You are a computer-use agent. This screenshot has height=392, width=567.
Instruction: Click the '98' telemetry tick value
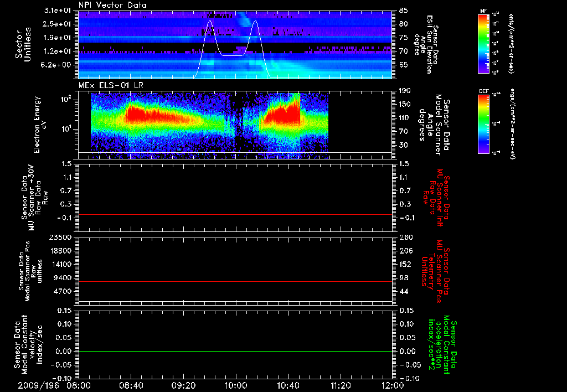coord(404,278)
